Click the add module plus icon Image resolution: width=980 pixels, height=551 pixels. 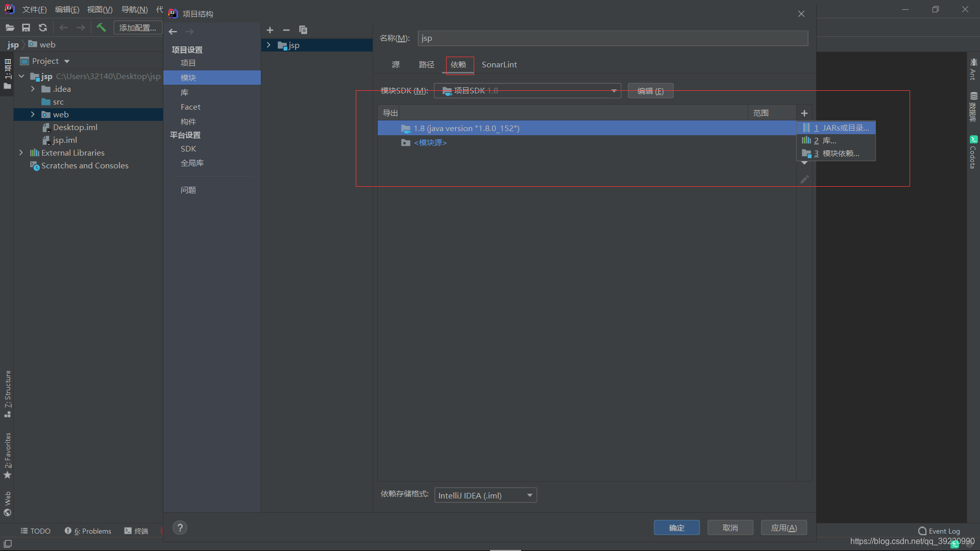tap(270, 30)
